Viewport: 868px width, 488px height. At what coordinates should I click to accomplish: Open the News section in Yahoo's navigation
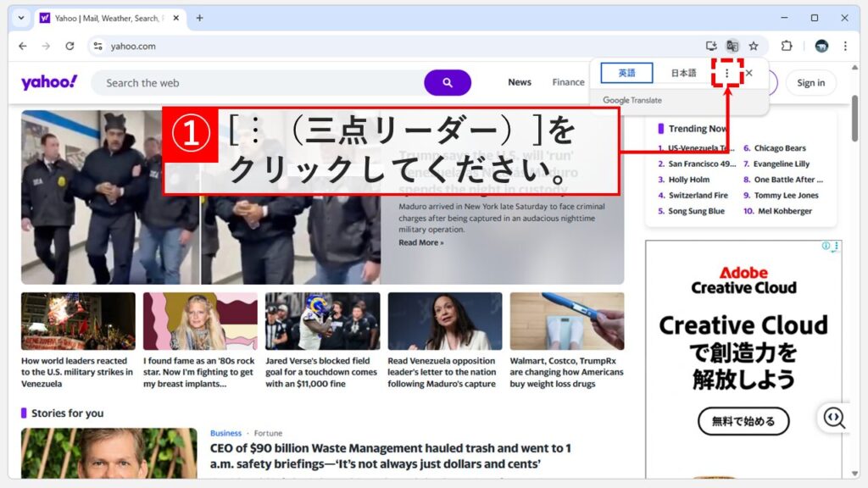pyautogui.click(x=519, y=82)
